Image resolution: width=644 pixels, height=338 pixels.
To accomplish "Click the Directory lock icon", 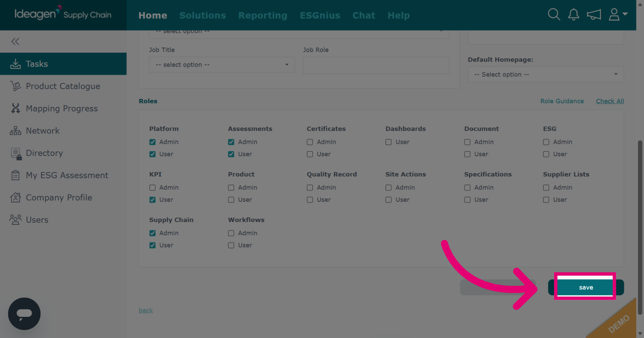I will tap(16, 154).
